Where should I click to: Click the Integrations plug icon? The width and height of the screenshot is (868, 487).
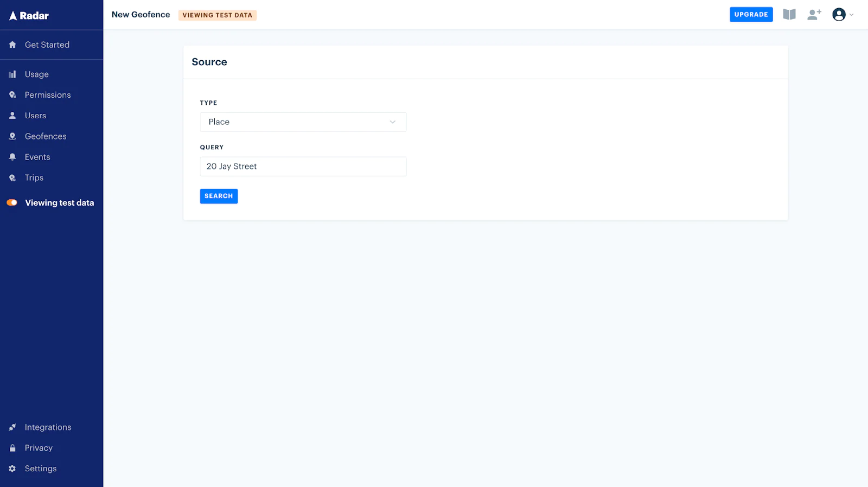(x=12, y=427)
